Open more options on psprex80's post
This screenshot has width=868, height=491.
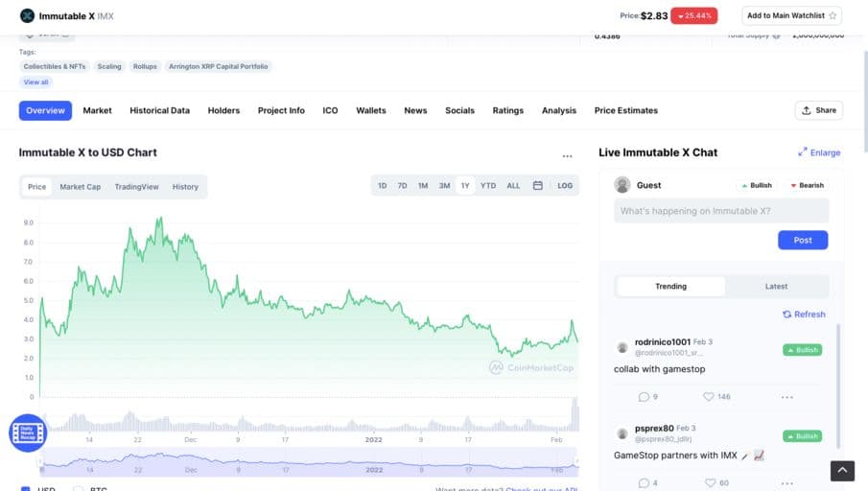(x=786, y=482)
